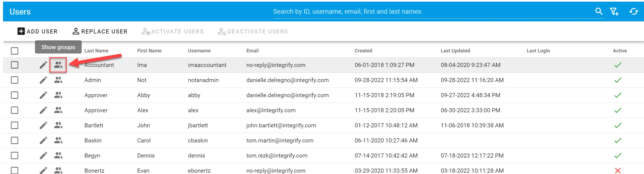The height and width of the screenshot is (174, 644).
Task: Click the search magnifier icon
Action: coord(599,12)
